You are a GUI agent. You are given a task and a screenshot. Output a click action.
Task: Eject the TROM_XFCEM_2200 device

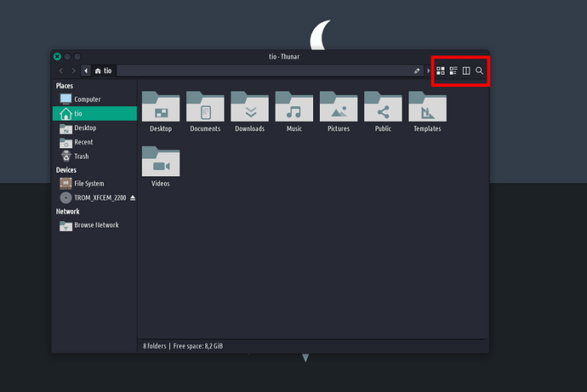click(133, 198)
